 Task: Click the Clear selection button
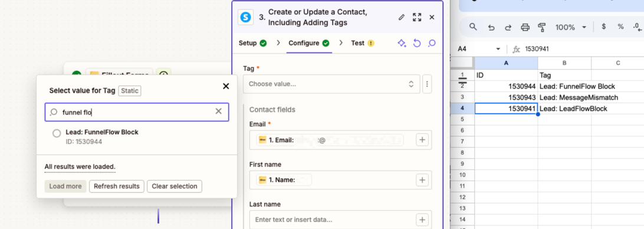point(175,187)
